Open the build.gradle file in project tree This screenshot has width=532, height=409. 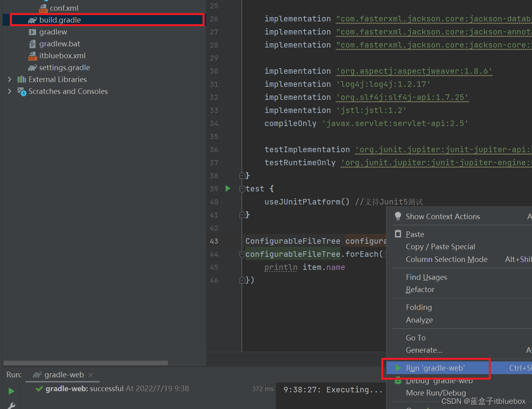[60, 20]
